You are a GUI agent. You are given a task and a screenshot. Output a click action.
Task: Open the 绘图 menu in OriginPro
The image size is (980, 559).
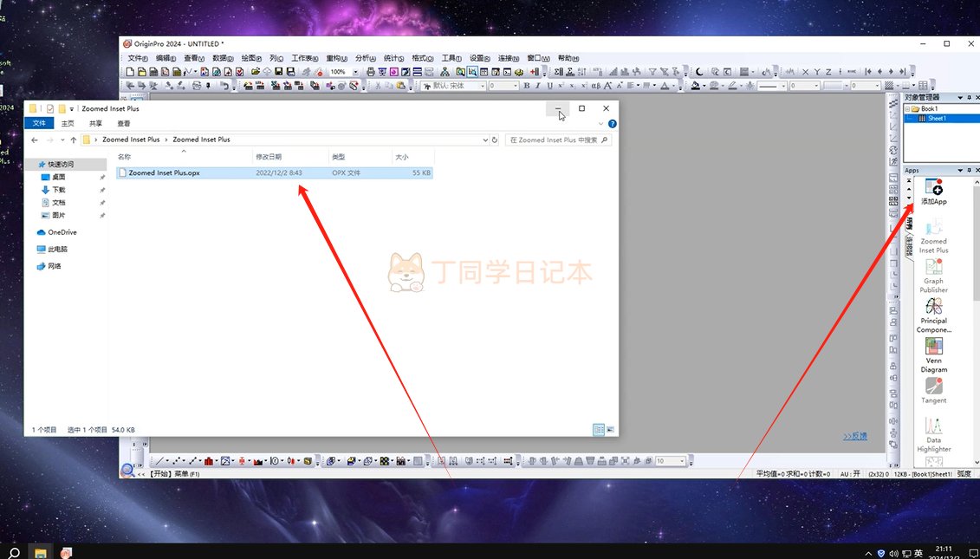tap(251, 58)
